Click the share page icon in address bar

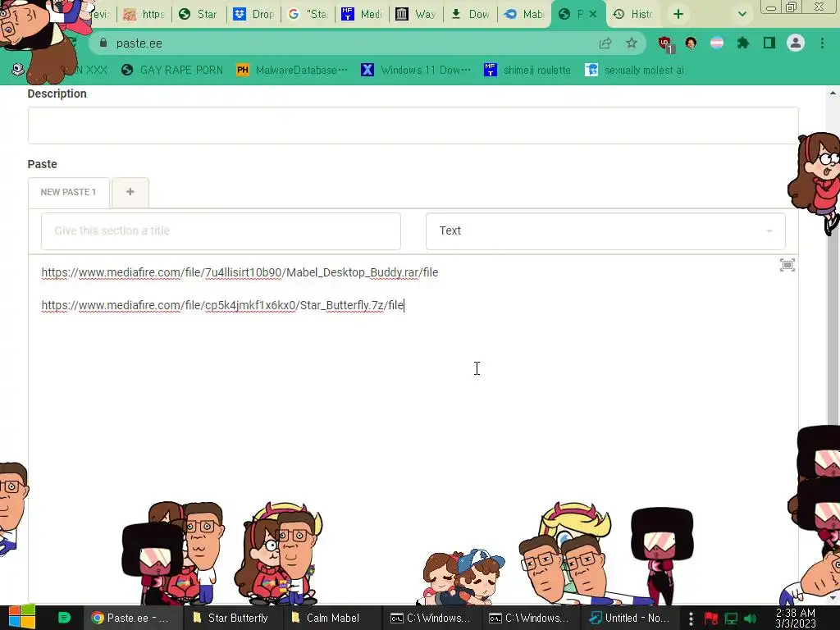605,43
